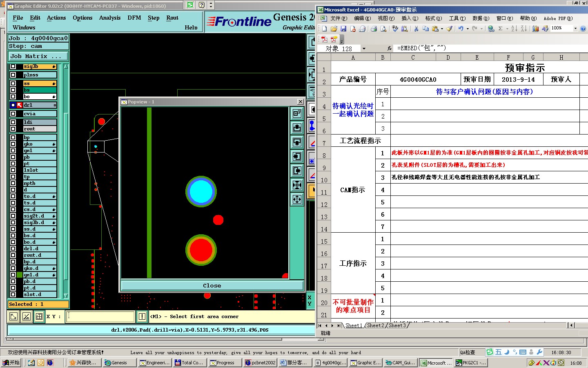Viewport: 588px width, 368px height.
Task: Open the Analysis menu in Graphic Editor
Action: (x=110, y=18)
